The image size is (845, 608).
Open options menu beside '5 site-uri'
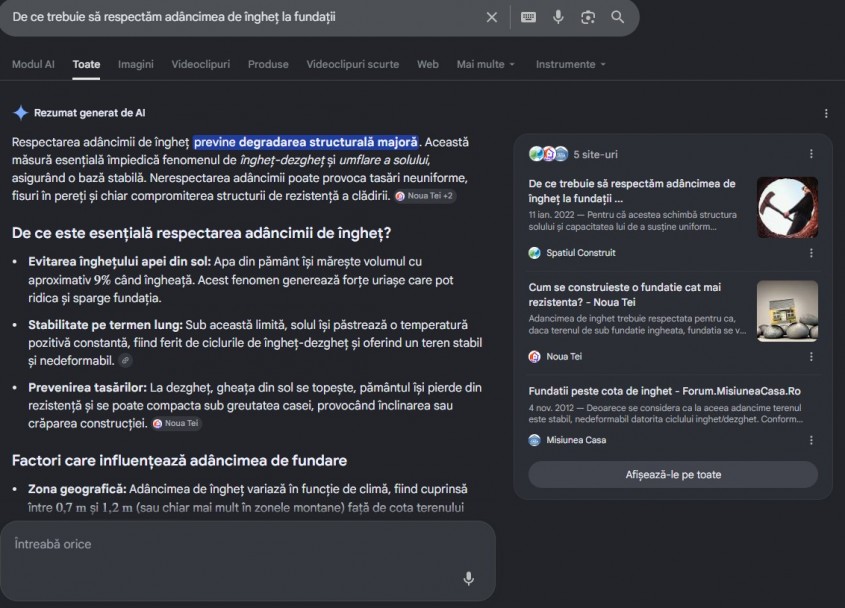811,154
